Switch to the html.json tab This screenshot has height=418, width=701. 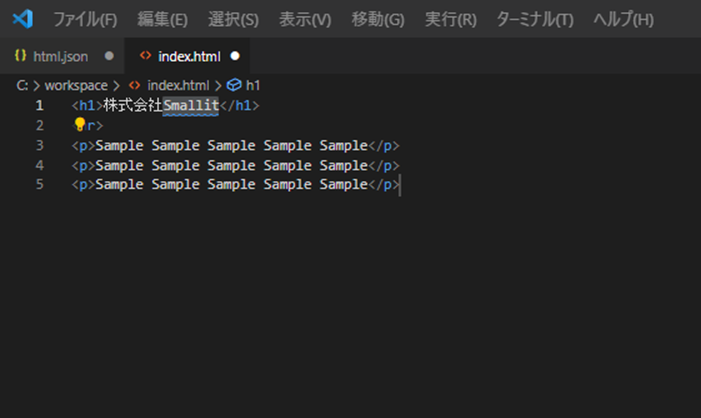[60, 56]
